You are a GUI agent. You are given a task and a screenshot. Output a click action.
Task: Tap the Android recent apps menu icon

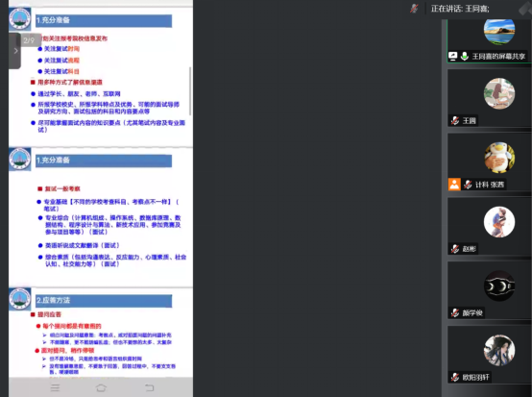click(55, 387)
